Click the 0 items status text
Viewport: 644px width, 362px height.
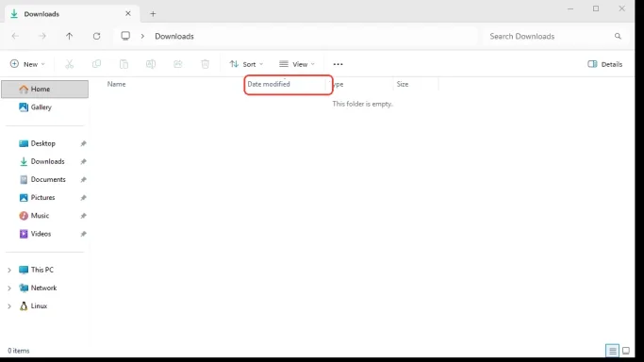point(19,351)
